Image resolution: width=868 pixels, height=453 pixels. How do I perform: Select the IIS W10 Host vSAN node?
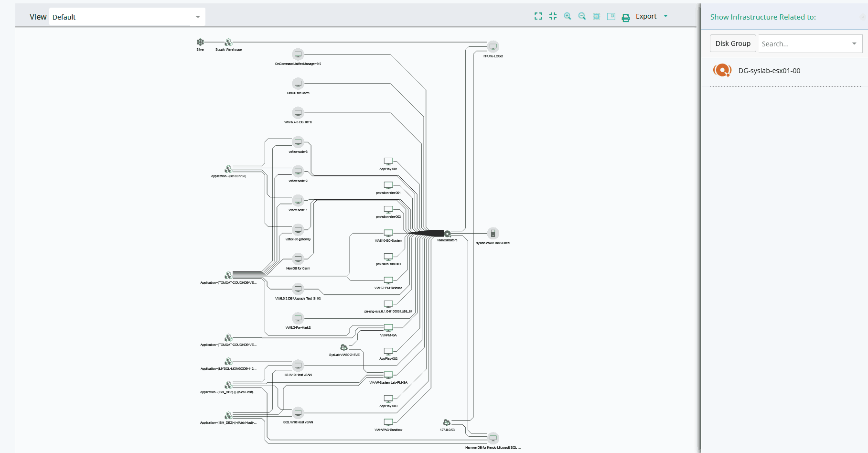pyautogui.click(x=298, y=366)
